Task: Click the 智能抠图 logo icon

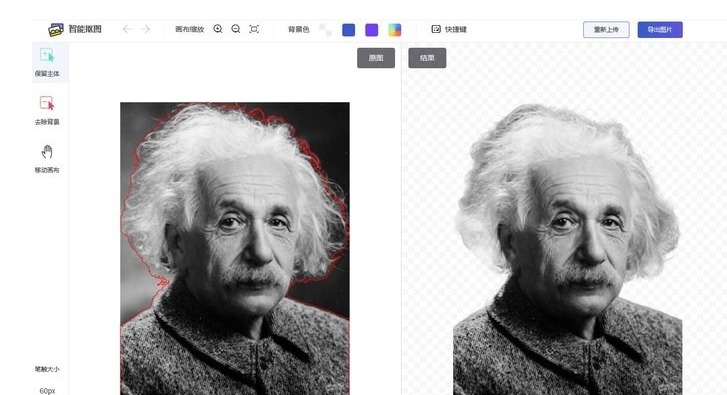Action: point(56,29)
